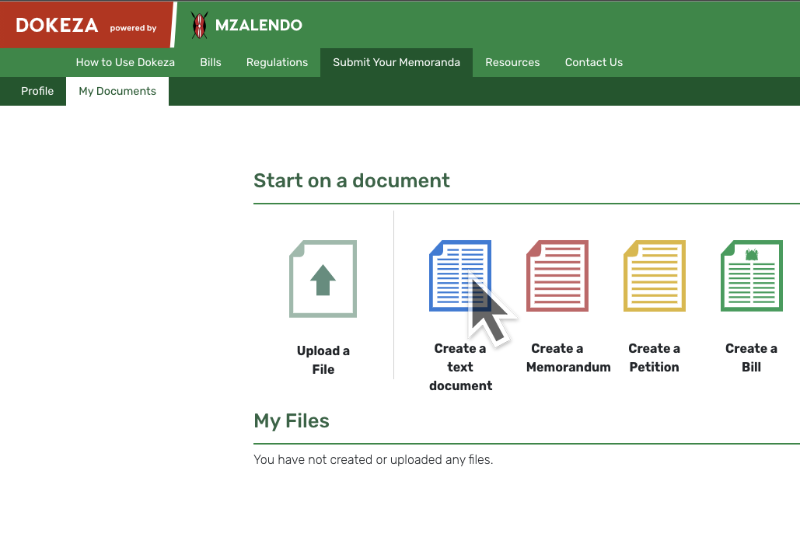This screenshot has width=800, height=558.
Task: Click the "Upload a File" text label
Action: 323,360
